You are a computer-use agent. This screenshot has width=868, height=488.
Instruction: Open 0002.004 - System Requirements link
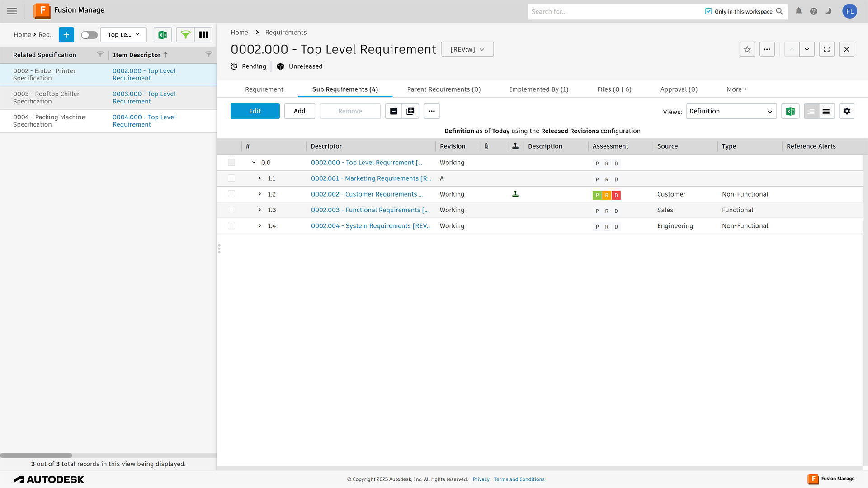point(370,226)
